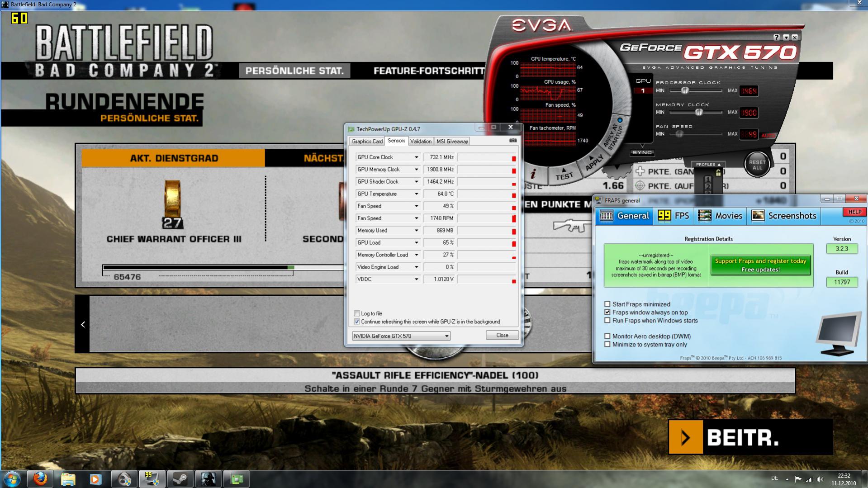The height and width of the screenshot is (488, 868).
Task: Uncheck Continue refreshing in background
Action: [357, 322]
